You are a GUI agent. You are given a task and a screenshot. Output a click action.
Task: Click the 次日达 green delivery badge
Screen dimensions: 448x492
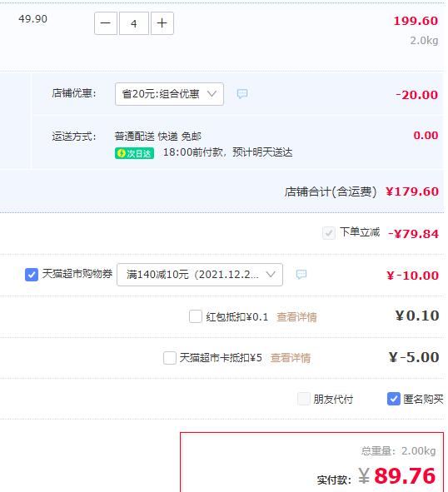tap(134, 153)
